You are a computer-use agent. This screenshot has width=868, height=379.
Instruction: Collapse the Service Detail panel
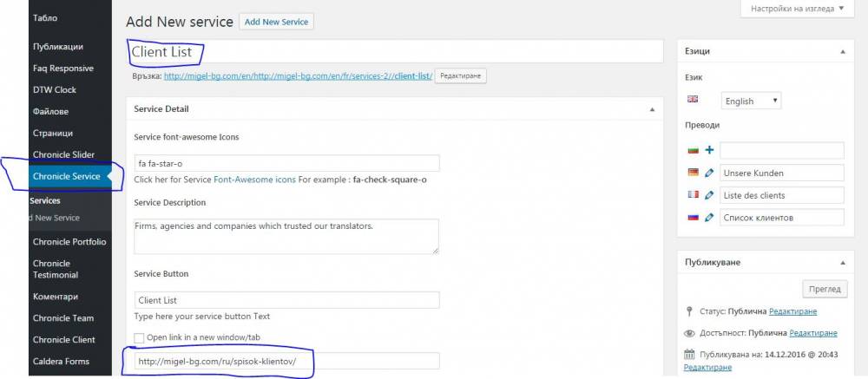(652, 109)
